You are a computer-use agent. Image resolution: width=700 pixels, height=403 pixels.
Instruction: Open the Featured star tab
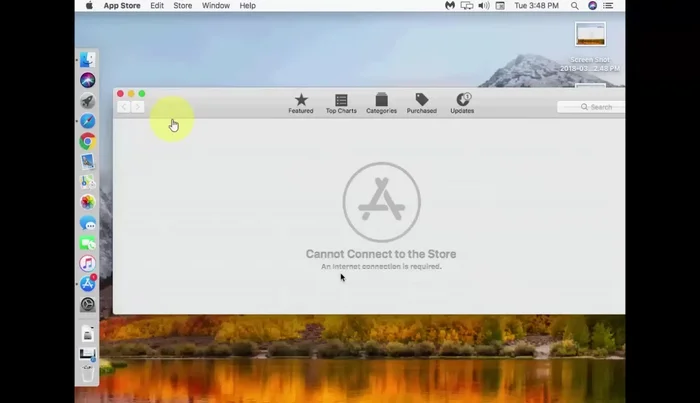pos(301,104)
